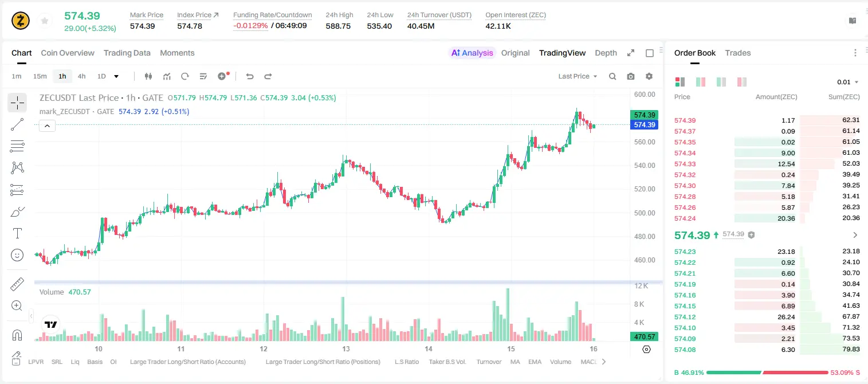Show only sell orders in order book

(742, 82)
